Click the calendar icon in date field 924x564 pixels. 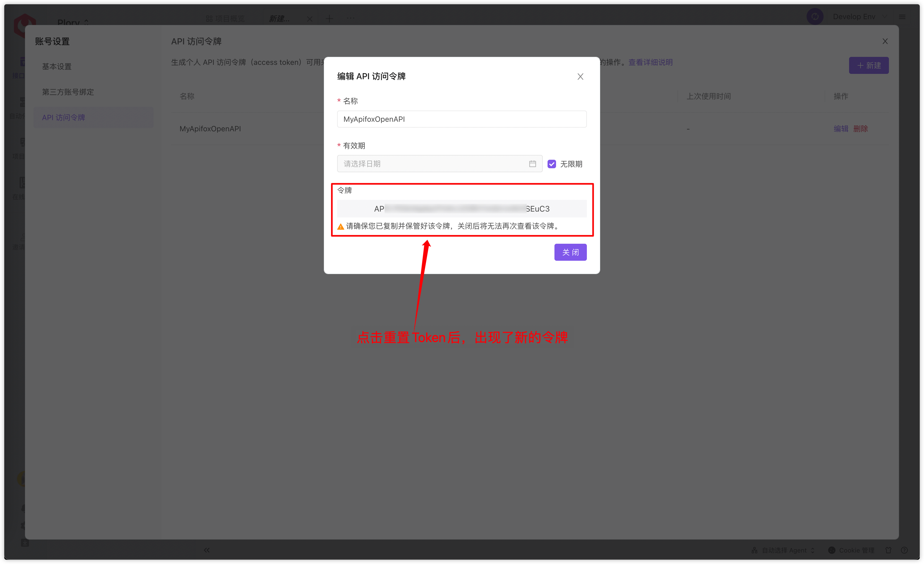pyautogui.click(x=532, y=164)
